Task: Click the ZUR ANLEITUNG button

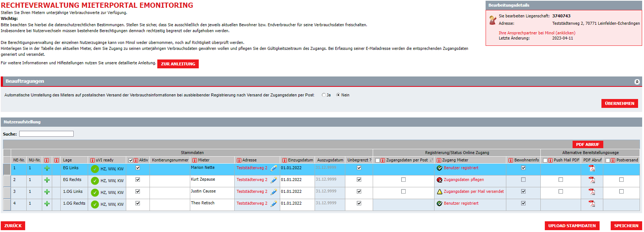Action: 178,64
